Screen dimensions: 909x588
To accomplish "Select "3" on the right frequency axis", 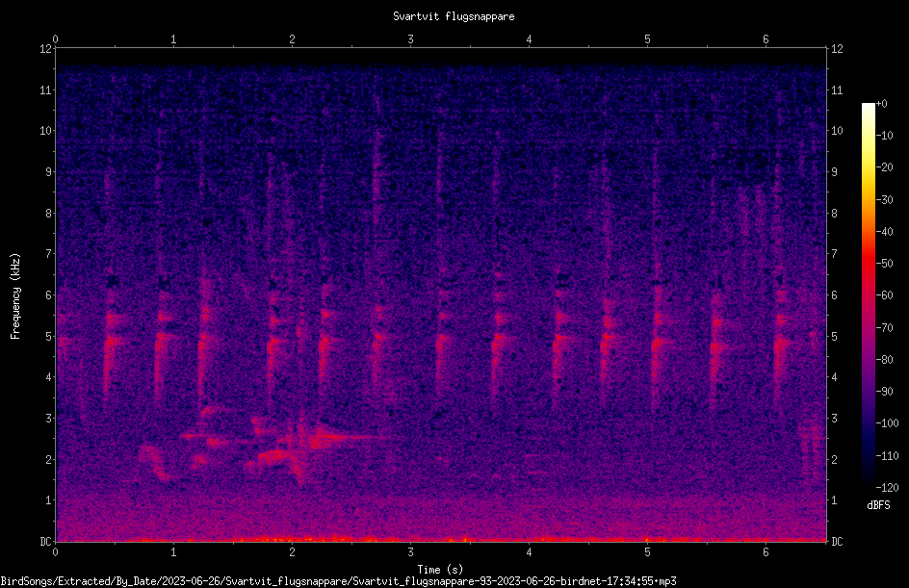I will pyautogui.click(x=834, y=419).
